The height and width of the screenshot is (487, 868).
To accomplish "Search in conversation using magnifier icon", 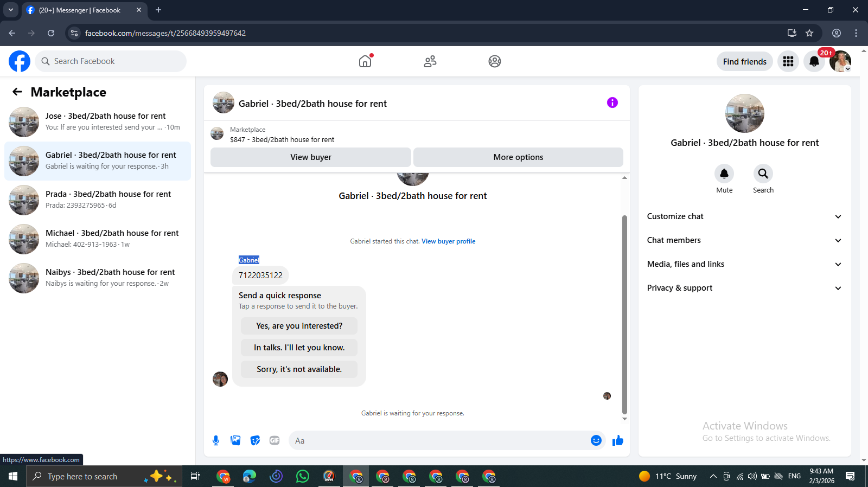I will tap(763, 174).
